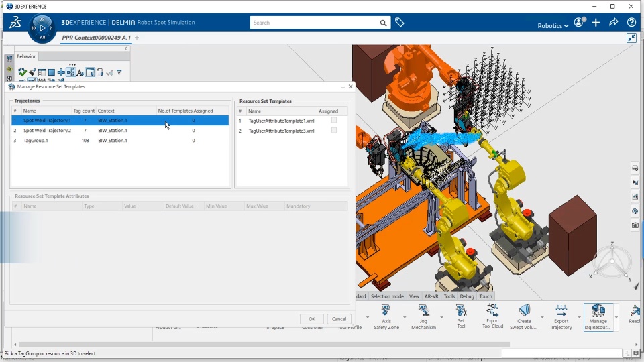This screenshot has height=362, width=644.
Task: Click the fullscreen expand icon at top right
Action: [x=631, y=38]
